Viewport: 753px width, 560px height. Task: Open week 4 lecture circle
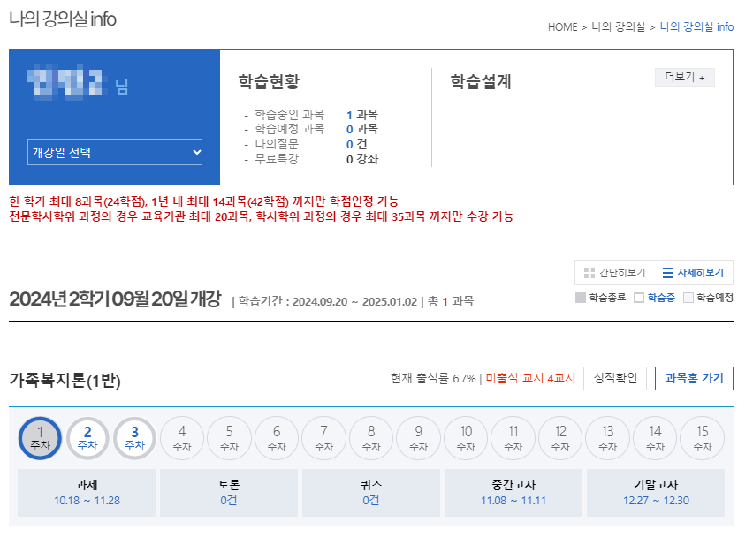coord(182,438)
